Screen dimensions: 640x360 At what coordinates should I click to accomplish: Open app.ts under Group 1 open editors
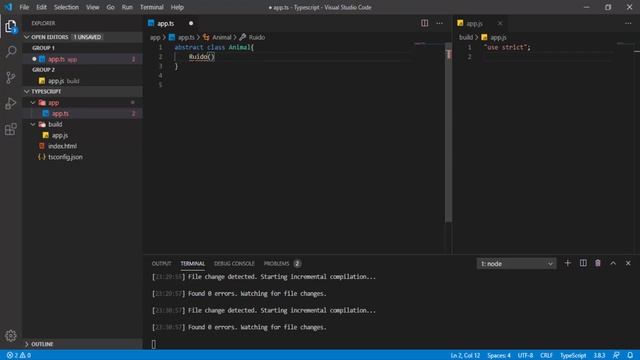[x=82, y=59]
